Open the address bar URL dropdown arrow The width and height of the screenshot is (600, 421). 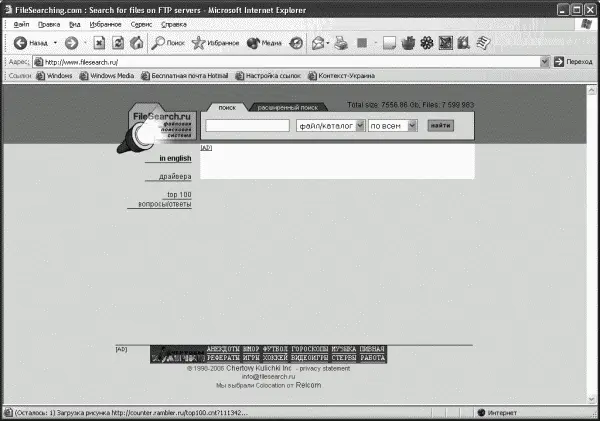coord(544,61)
